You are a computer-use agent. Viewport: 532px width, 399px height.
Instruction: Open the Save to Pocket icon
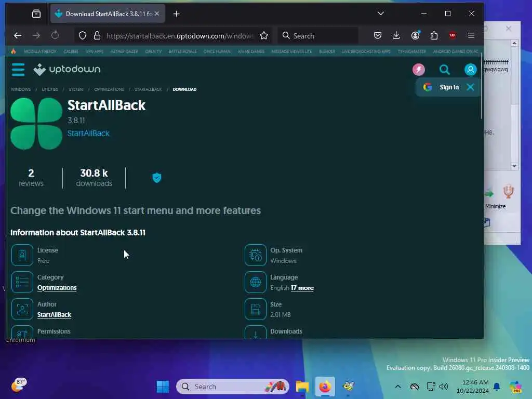pyautogui.click(x=378, y=35)
